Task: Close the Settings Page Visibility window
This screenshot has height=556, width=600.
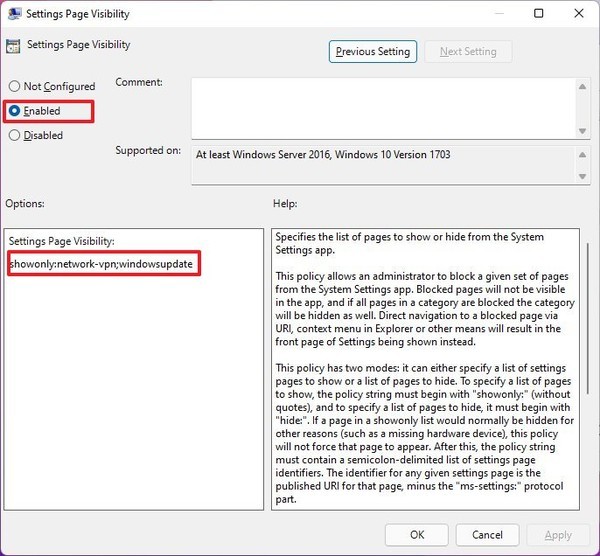Action: [579, 13]
